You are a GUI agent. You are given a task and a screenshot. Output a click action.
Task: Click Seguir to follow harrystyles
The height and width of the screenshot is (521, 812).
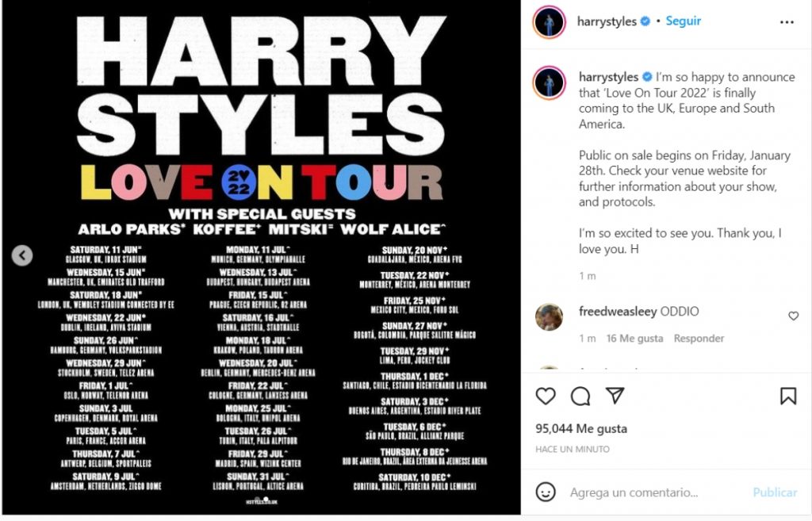click(683, 21)
